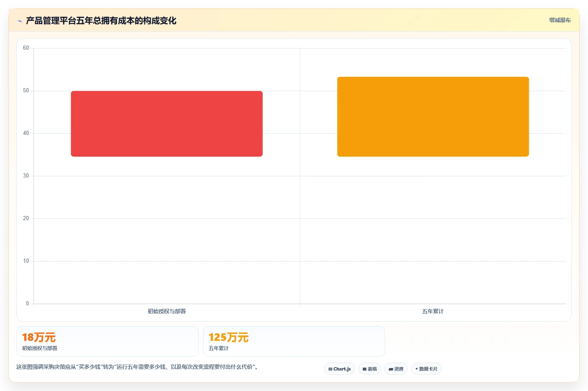Screen dimensions: 588x391
Task: Click the y-axis value 30
Action: pos(26,176)
